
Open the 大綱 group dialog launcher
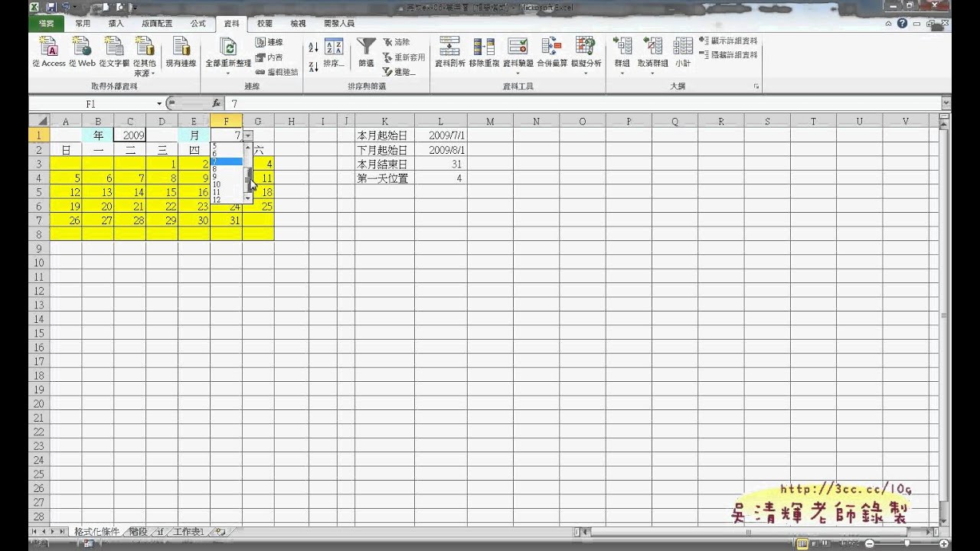(756, 86)
